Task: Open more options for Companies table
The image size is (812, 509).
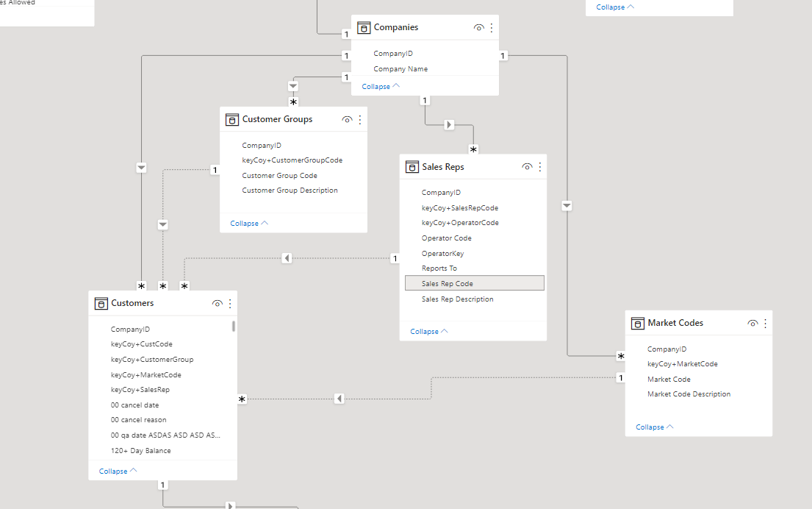Action: 492,27
